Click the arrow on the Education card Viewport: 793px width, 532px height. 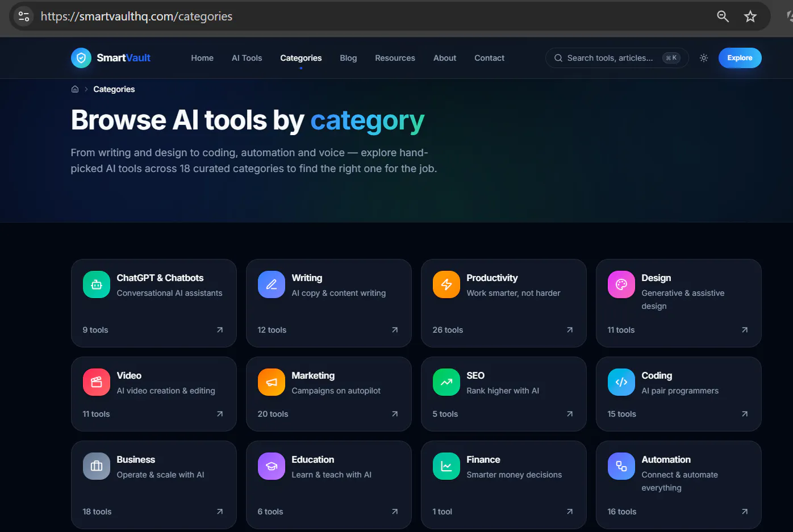point(395,512)
